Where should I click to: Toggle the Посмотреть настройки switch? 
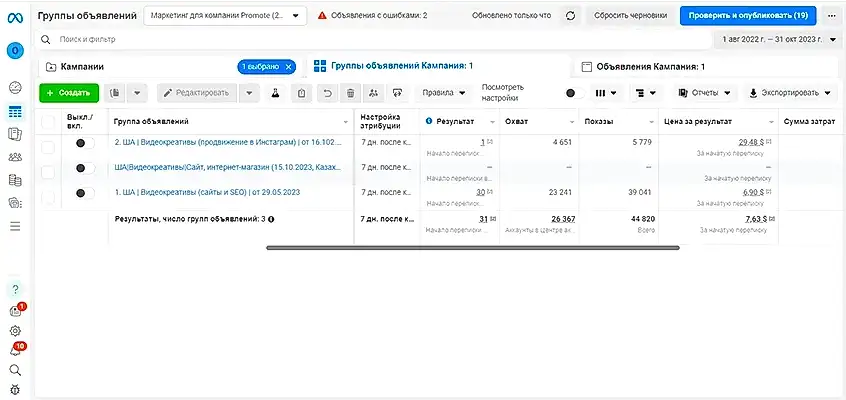click(x=574, y=93)
